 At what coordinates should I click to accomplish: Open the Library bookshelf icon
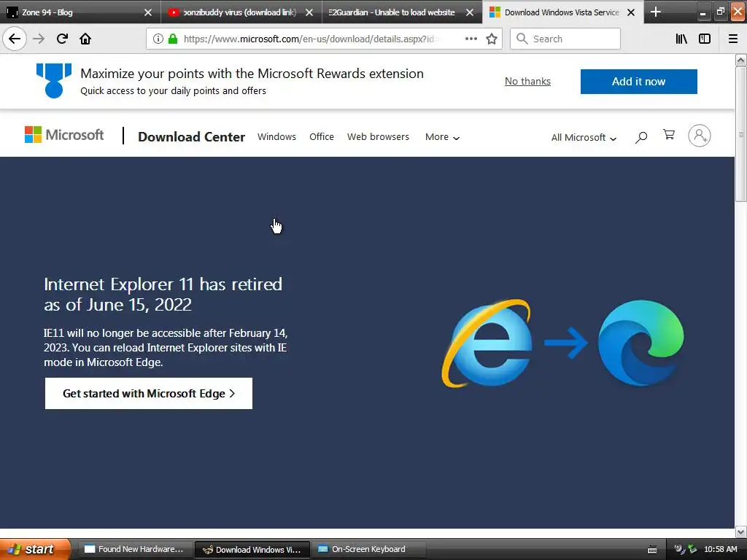[x=681, y=39]
